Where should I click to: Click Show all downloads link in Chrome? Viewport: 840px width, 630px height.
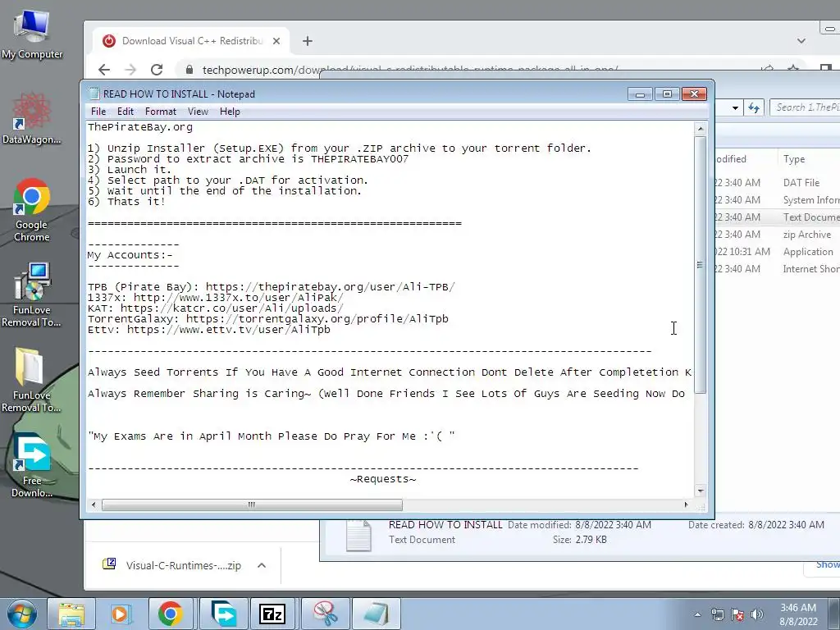(827, 564)
